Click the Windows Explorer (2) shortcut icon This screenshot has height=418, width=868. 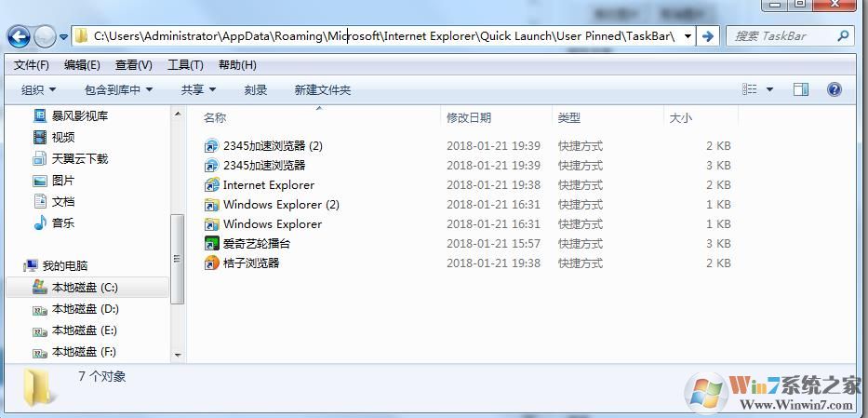[211, 205]
